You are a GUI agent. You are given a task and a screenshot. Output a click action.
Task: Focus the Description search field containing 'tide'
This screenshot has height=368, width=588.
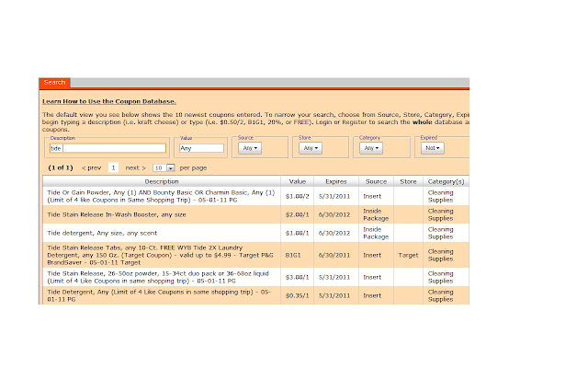107,148
